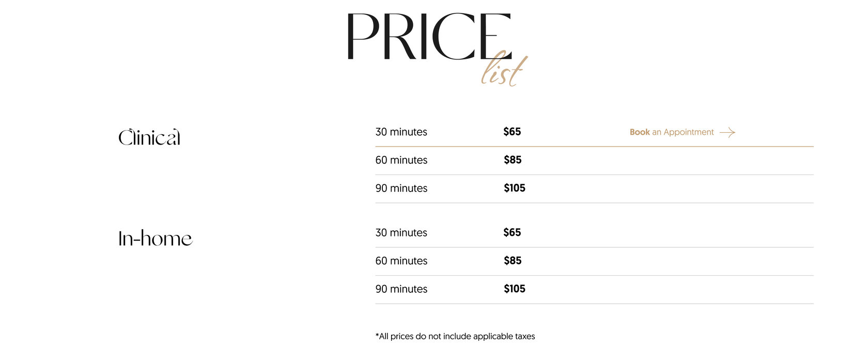The width and height of the screenshot is (868, 363).
Task: Click the applicable taxes footnote text
Action: click(x=455, y=336)
